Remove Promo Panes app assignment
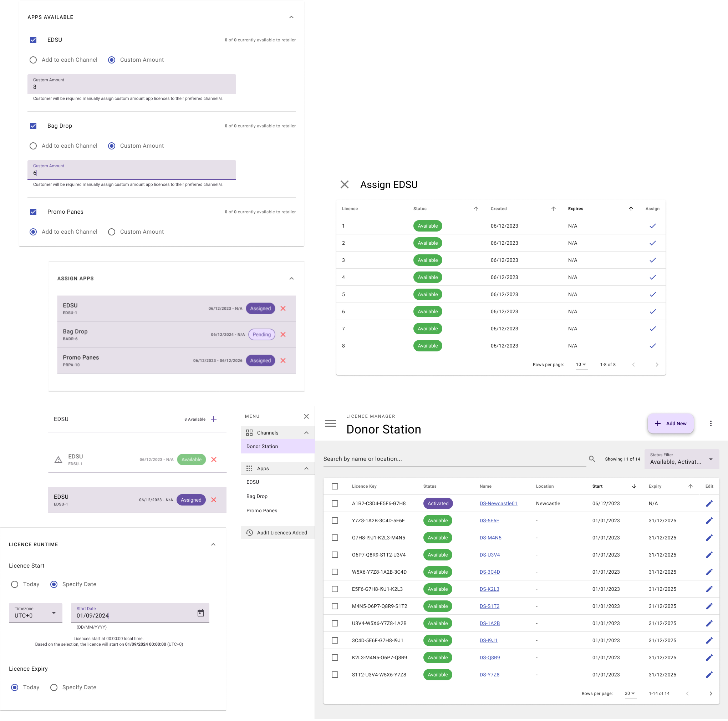 tap(283, 360)
